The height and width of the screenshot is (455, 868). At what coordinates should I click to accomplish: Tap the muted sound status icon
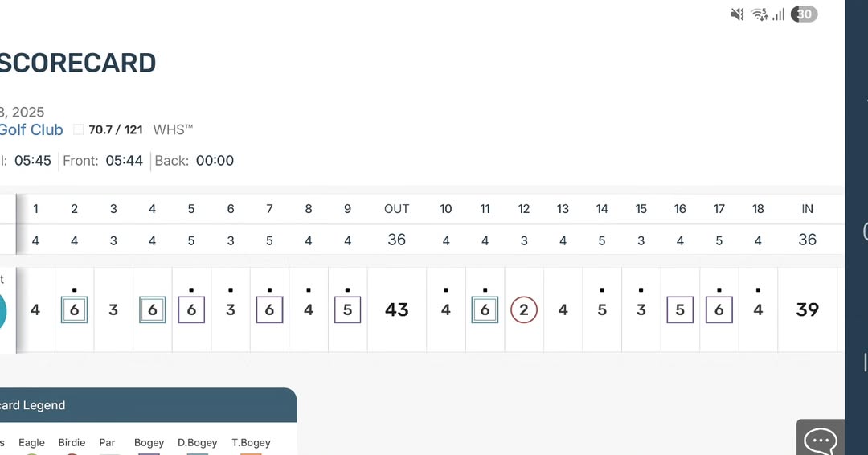point(737,14)
